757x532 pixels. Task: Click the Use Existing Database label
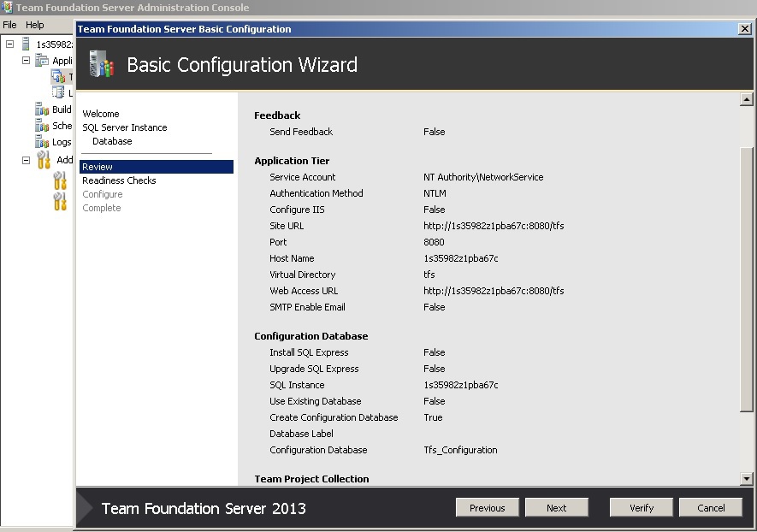click(x=316, y=401)
